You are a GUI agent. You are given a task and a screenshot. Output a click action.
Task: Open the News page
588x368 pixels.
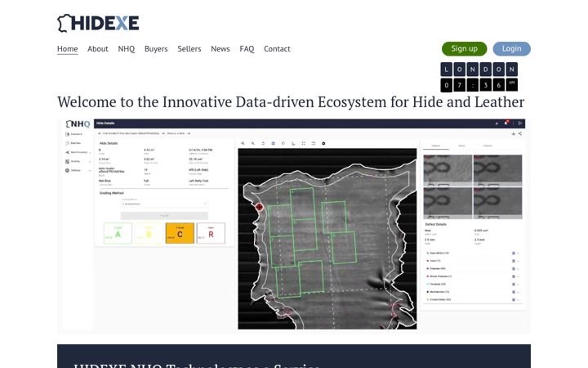220,49
